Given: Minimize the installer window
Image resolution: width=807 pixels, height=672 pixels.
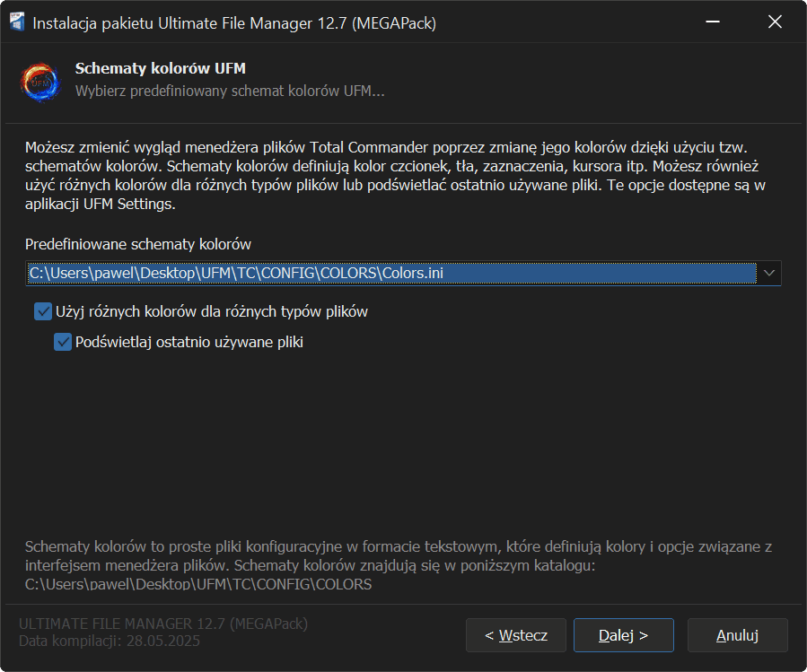Looking at the screenshot, I should tap(711, 23).
